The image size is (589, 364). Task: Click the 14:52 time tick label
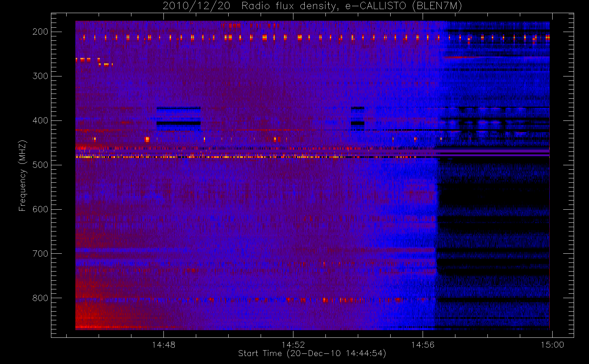[x=293, y=345]
